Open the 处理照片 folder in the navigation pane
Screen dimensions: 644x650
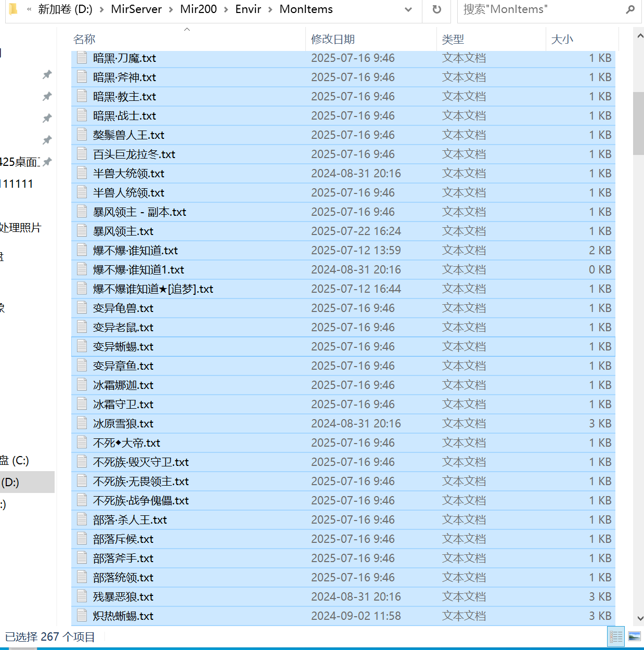coord(21,227)
